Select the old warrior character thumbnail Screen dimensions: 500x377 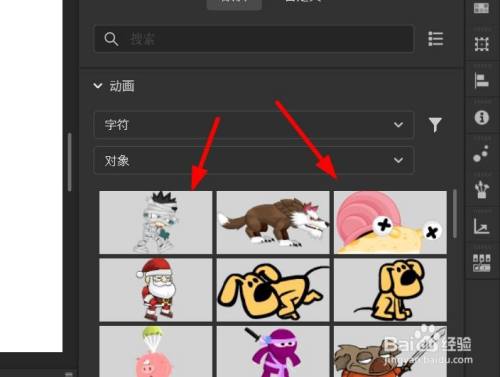point(390,352)
